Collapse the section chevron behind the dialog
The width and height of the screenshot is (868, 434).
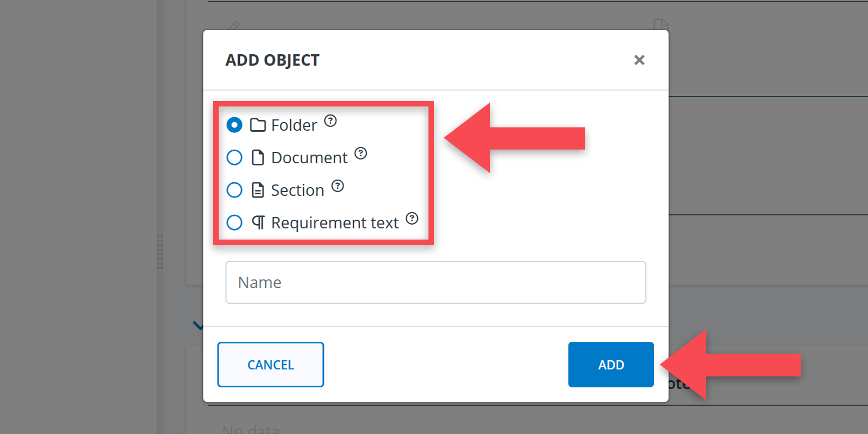tap(197, 326)
